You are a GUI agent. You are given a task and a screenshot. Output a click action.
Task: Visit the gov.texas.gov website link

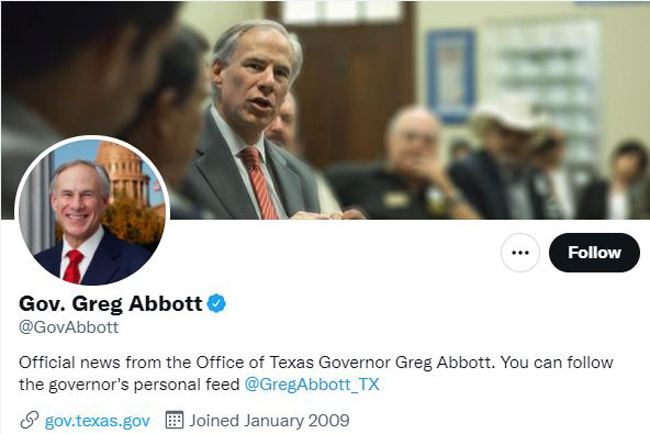pos(97,421)
